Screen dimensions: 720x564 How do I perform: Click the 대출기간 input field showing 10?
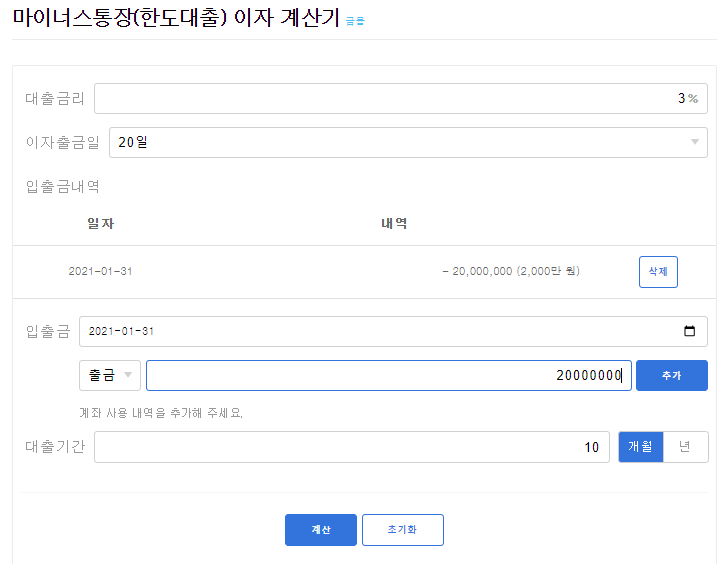click(352, 446)
